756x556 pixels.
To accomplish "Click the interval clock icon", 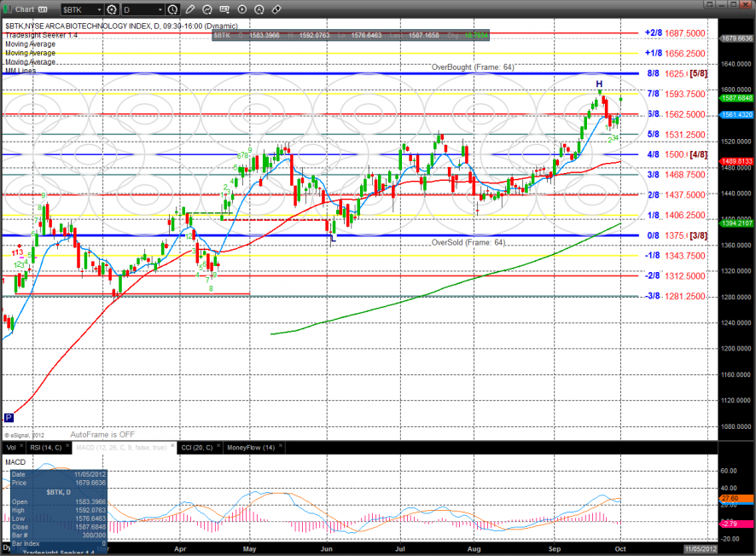I will (173, 9).
